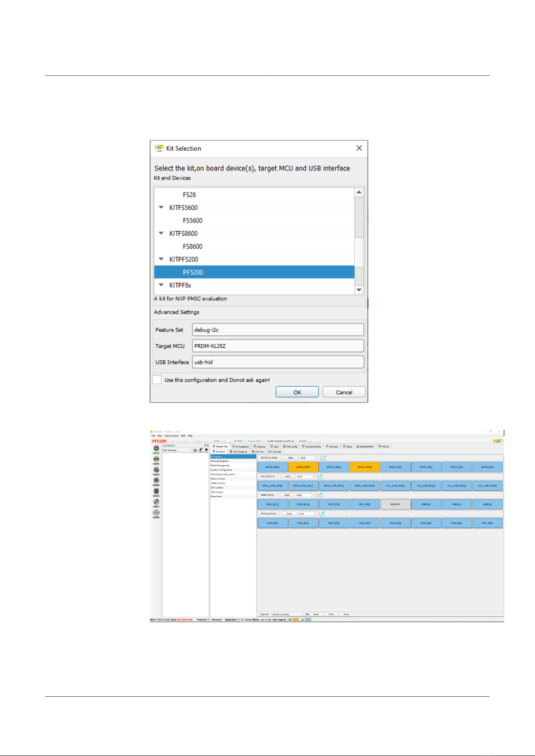This screenshot has width=535, height=756.
Task: Check the Select All checkbox
Action: pos(259,614)
